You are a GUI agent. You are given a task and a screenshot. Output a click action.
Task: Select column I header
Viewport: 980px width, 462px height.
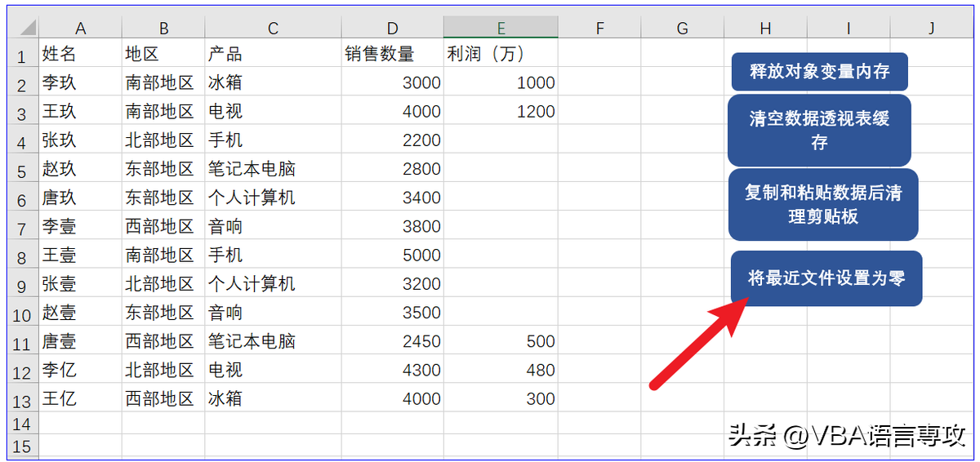(x=849, y=29)
